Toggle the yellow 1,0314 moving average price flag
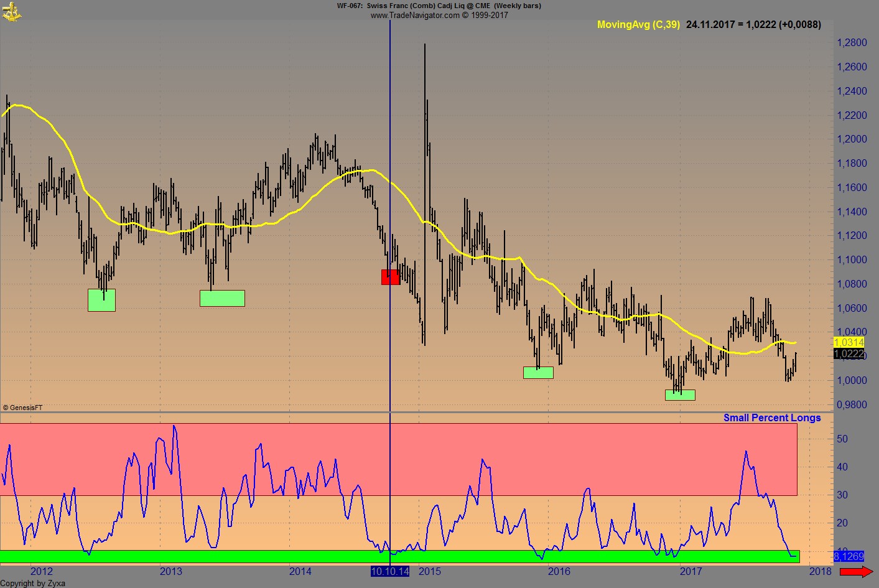 pos(849,342)
